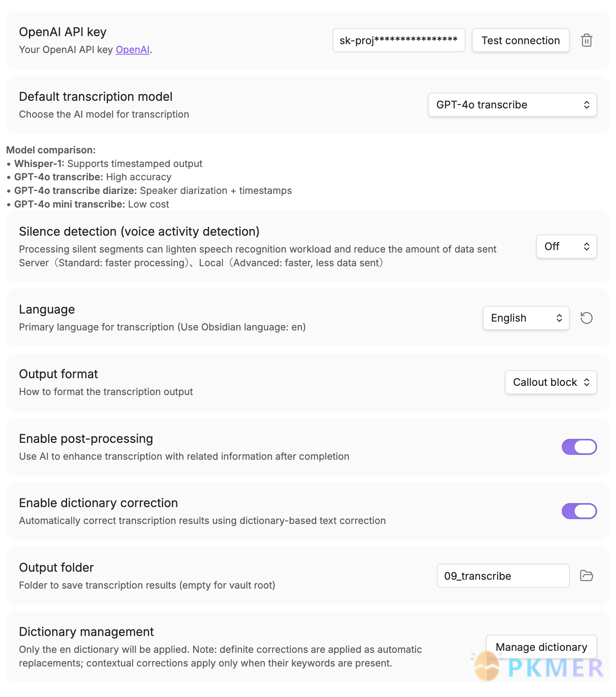Open the primary language dropdown

(526, 318)
